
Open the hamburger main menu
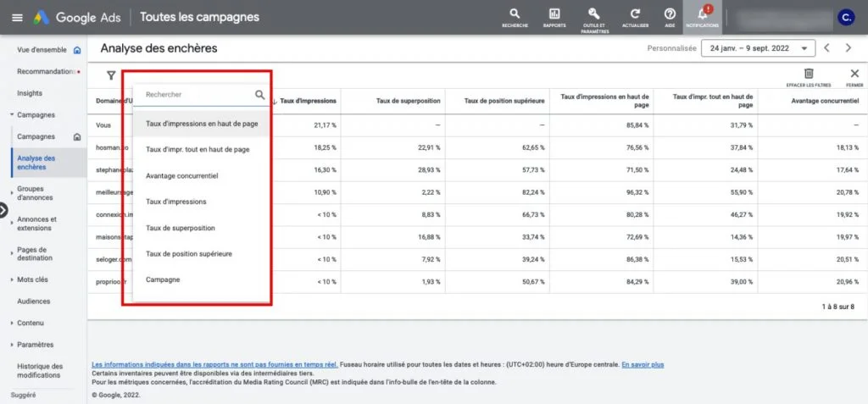(x=17, y=17)
